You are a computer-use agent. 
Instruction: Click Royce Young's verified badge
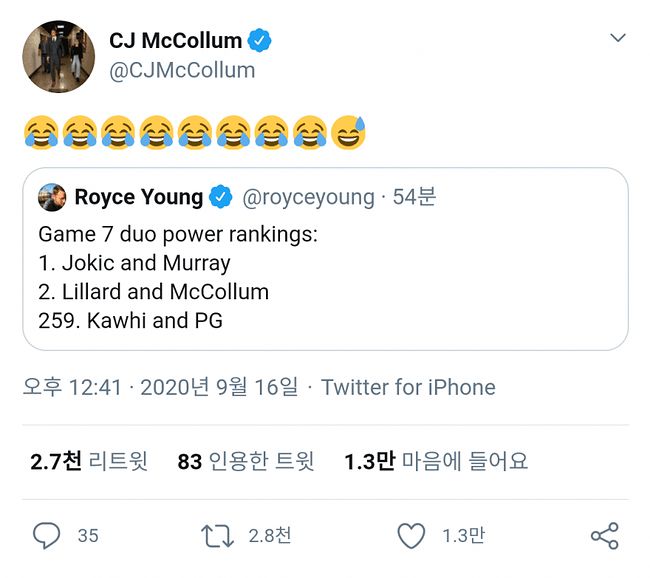pos(221,197)
